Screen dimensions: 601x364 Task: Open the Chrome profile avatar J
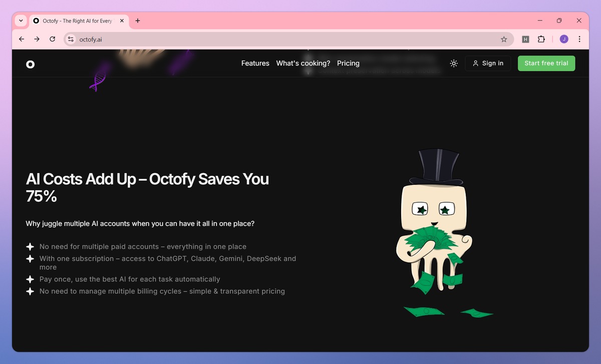coord(564,39)
